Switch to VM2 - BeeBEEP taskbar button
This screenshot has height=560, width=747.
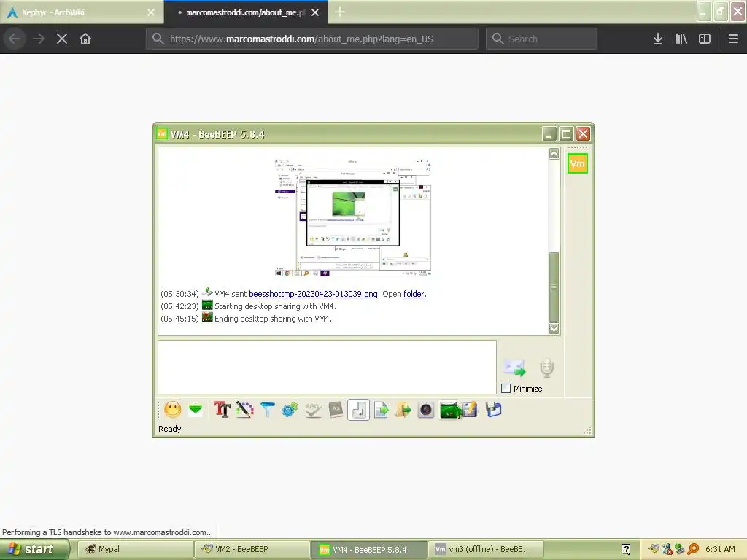point(252,549)
